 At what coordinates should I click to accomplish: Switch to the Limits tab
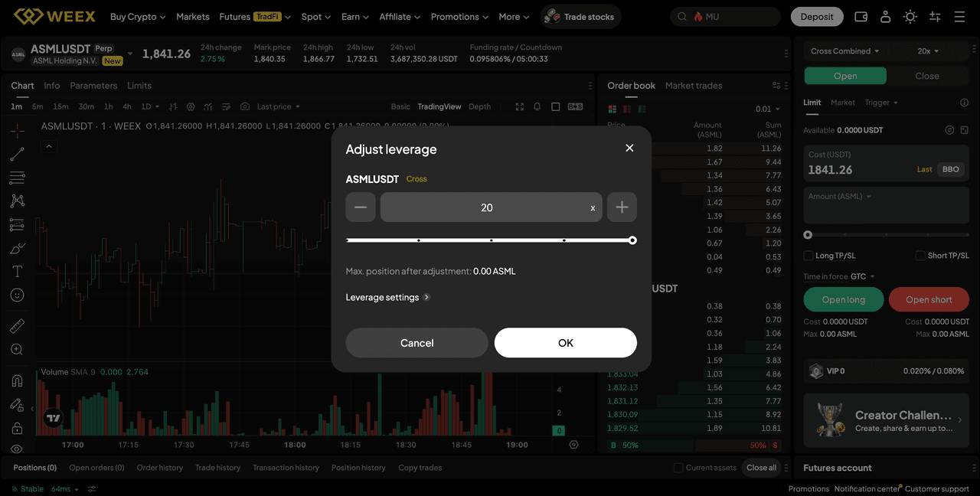click(x=139, y=86)
